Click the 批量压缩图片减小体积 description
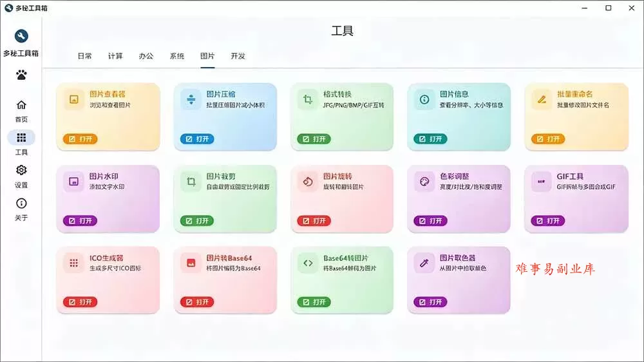The image size is (644, 362). pyautogui.click(x=236, y=105)
